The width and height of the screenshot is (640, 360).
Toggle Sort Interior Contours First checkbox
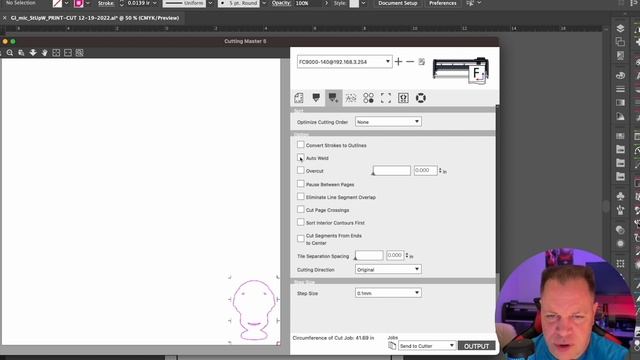click(301, 222)
